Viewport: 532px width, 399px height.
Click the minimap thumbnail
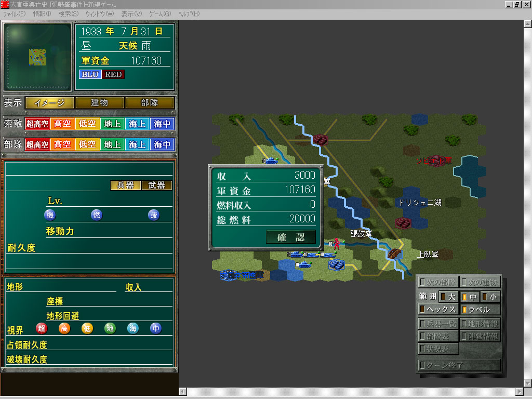tap(37, 57)
